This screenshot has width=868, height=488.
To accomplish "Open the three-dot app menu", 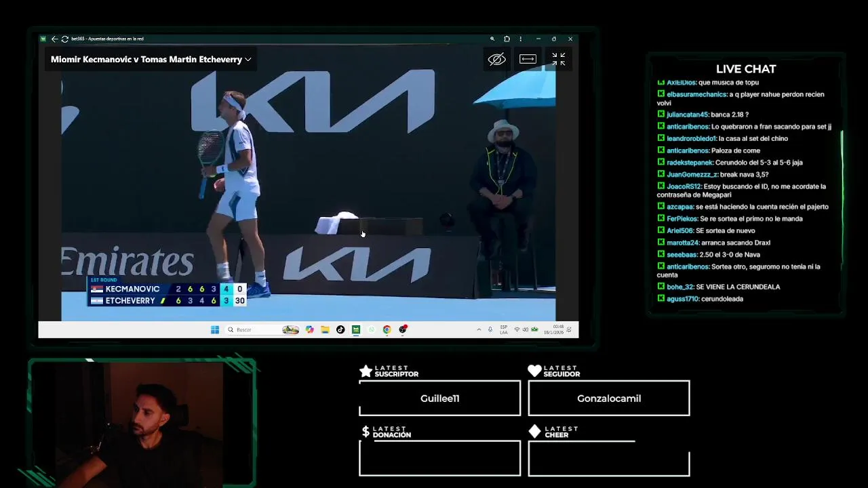I will click(520, 39).
